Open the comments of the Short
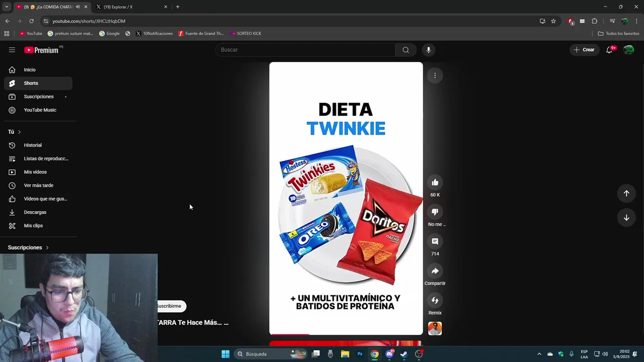The width and height of the screenshot is (644, 362). [x=435, y=241]
